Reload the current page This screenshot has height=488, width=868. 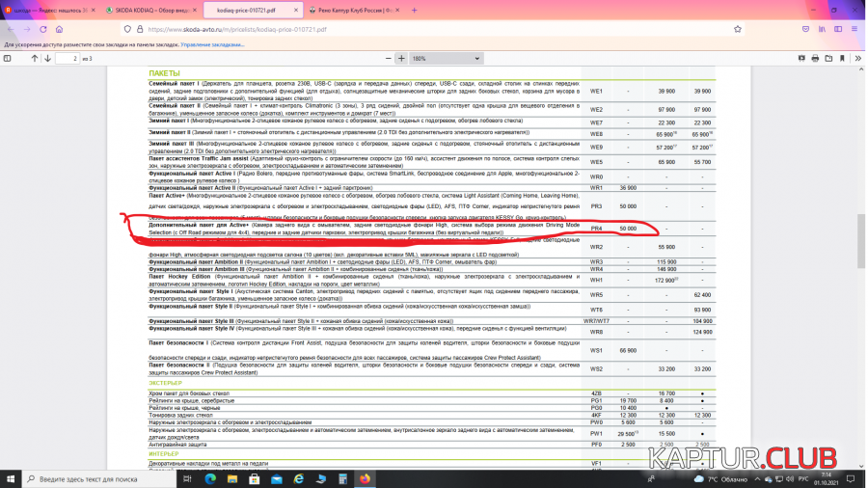tap(44, 29)
